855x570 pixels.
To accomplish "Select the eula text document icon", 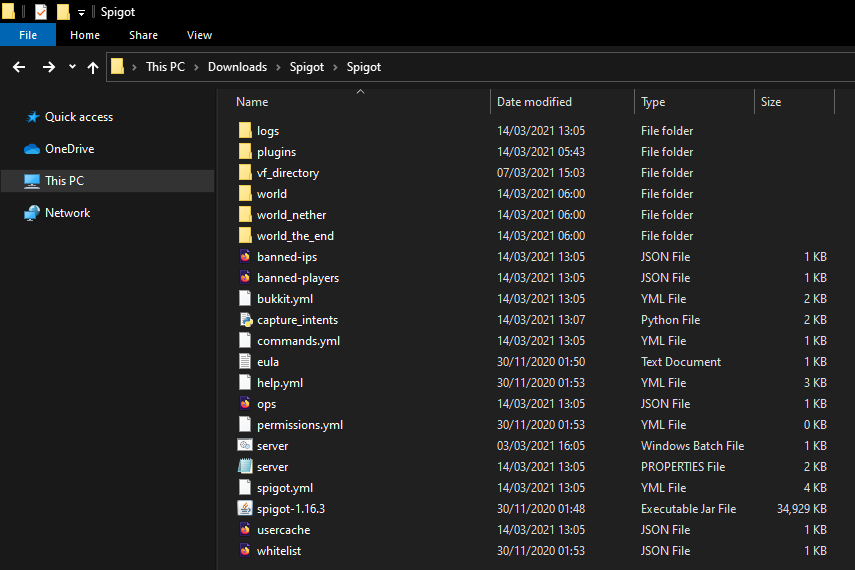I will pos(245,362).
